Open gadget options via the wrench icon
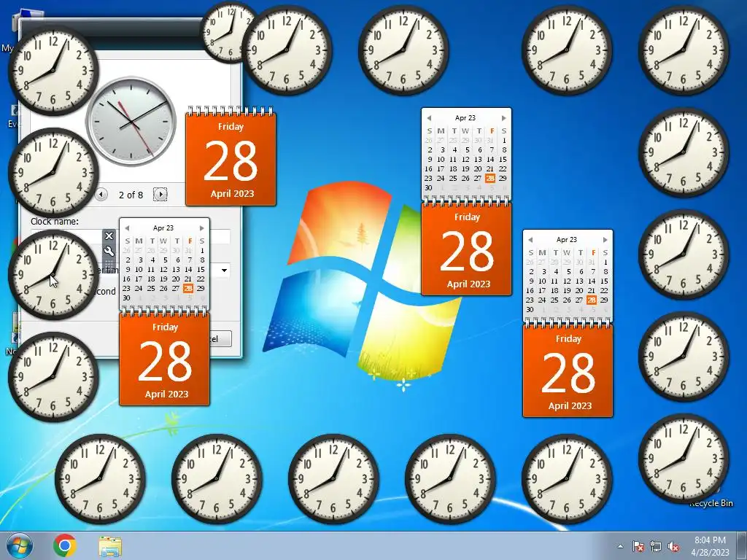 [x=109, y=251]
